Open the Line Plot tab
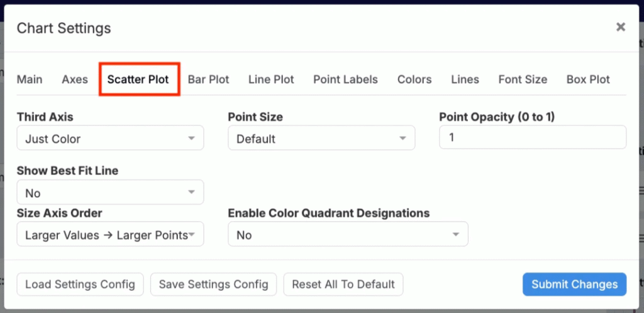 click(271, 79)
